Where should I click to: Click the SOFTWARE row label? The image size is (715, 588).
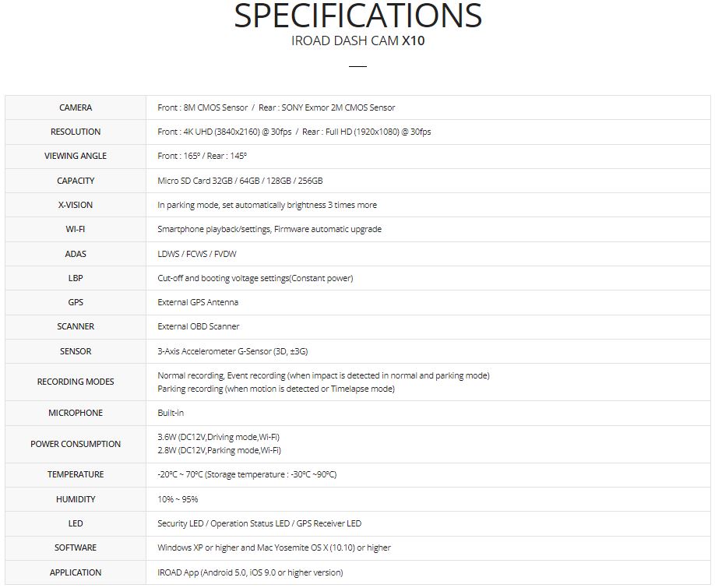click(x=76, y=548)
